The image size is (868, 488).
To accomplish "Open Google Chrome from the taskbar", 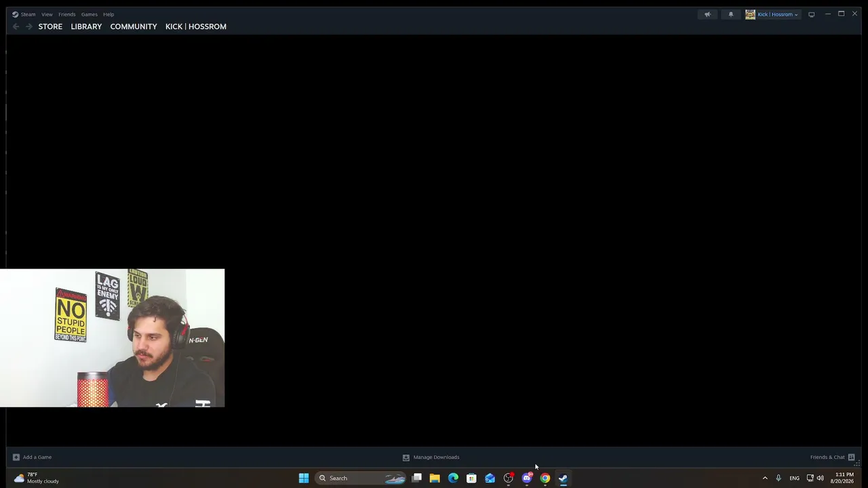I will click(x=545, y=478).
